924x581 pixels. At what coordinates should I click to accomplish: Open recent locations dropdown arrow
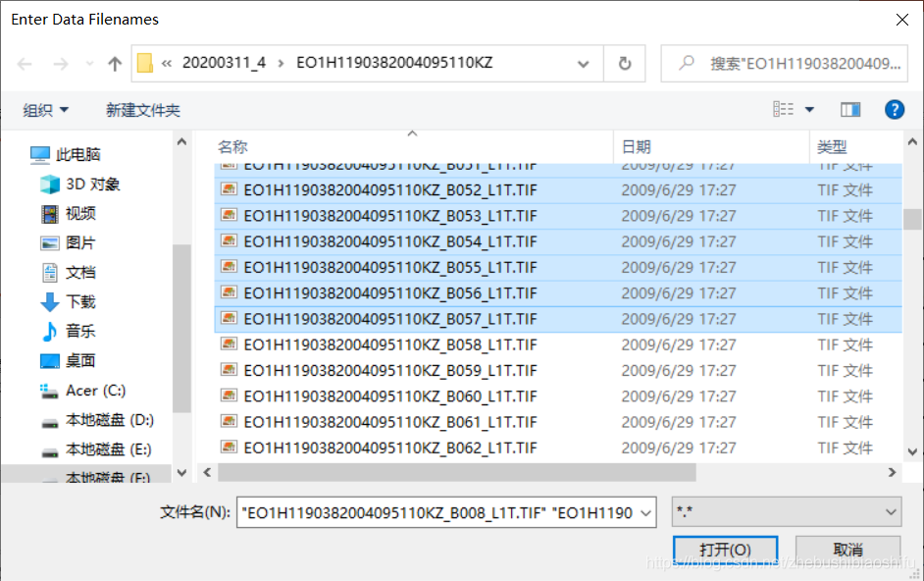point(89,64)
